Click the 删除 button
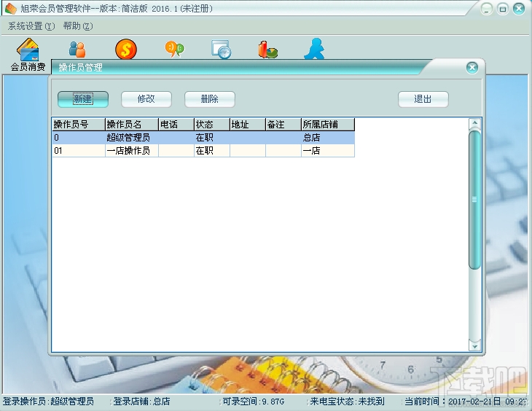 (210, 99)
